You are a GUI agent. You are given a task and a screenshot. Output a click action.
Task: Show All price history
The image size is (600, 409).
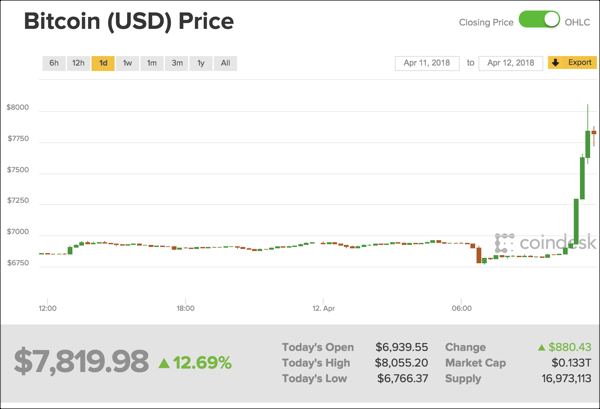tap(225, 63)
